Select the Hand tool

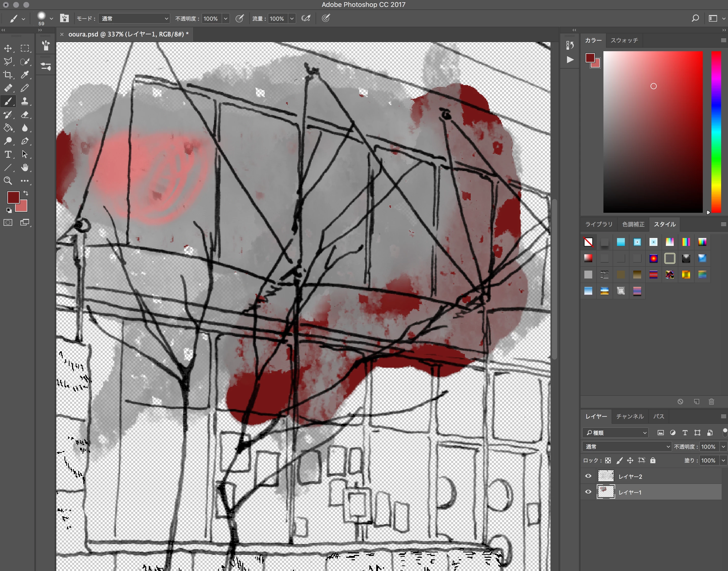coord(25,167)
